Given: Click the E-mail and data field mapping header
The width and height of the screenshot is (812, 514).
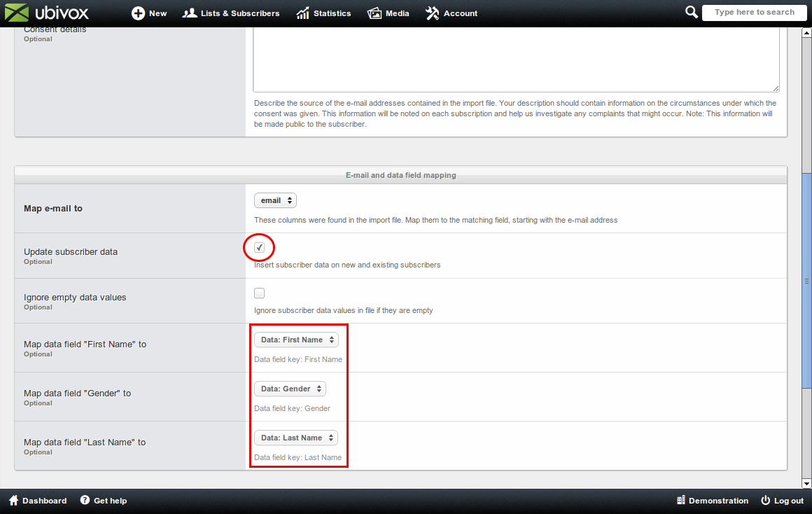Looking at the screenshot, I should click(x=401, y=175).
